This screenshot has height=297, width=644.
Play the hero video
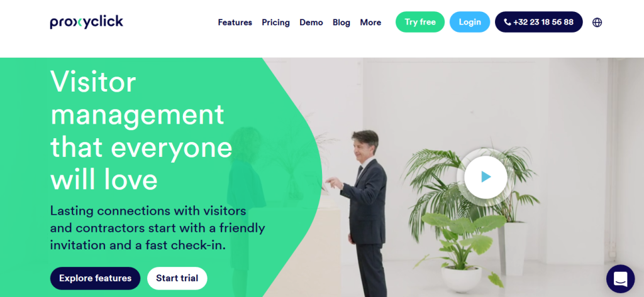[486, 177]
